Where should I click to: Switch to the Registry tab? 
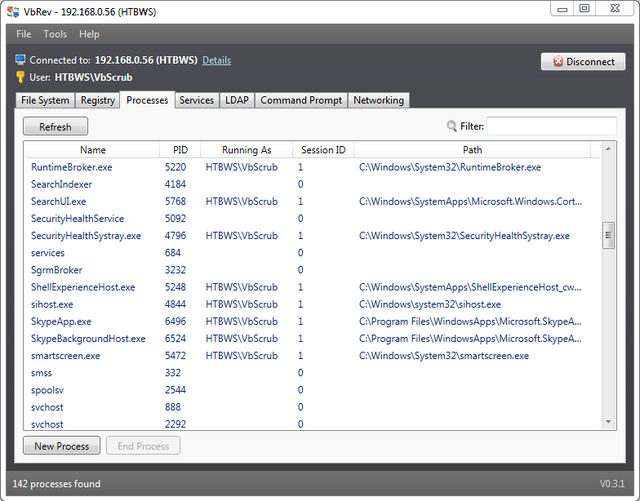pos(98,100)
